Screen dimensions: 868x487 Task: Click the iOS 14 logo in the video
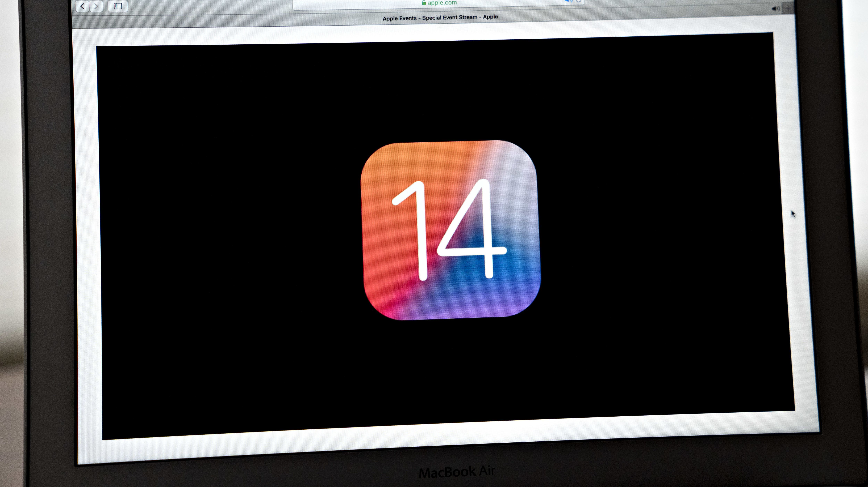[450, 230]
